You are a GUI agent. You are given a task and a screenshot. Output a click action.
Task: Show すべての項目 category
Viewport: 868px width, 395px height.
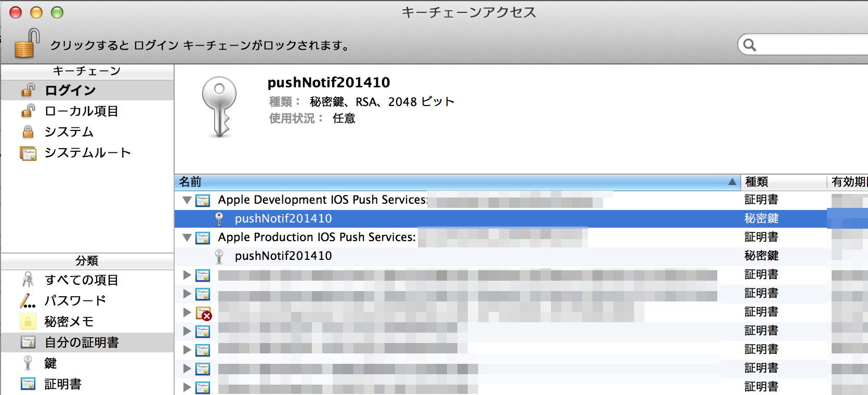(x=87, y=280)
